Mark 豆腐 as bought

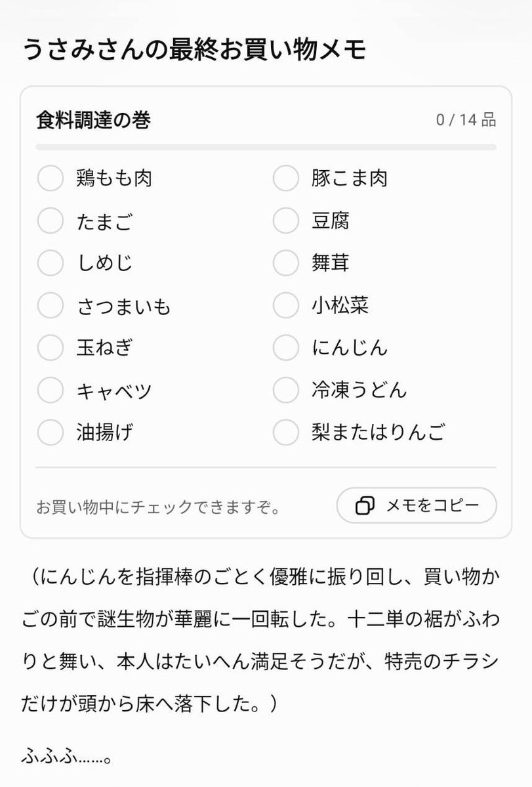286,221
